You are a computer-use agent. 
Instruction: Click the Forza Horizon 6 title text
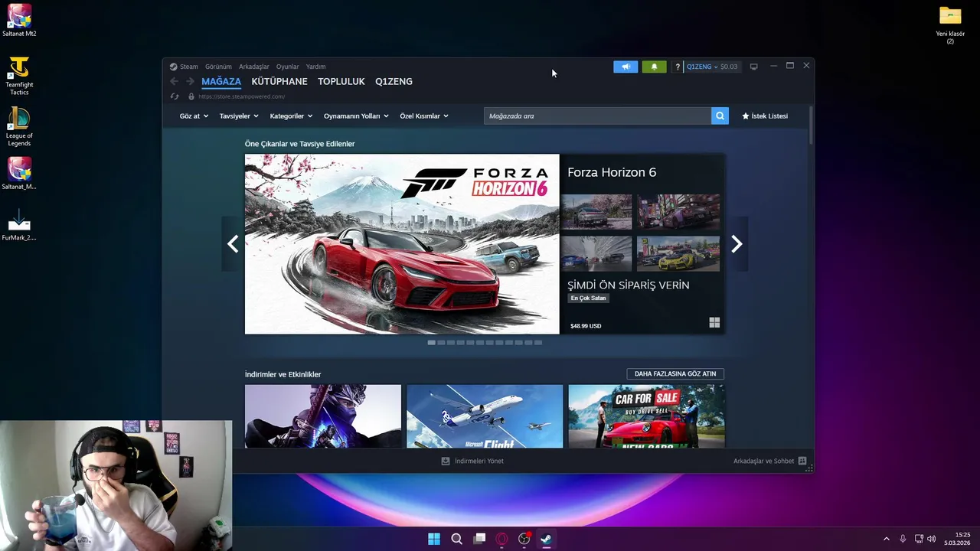click(x=612, y=172)
